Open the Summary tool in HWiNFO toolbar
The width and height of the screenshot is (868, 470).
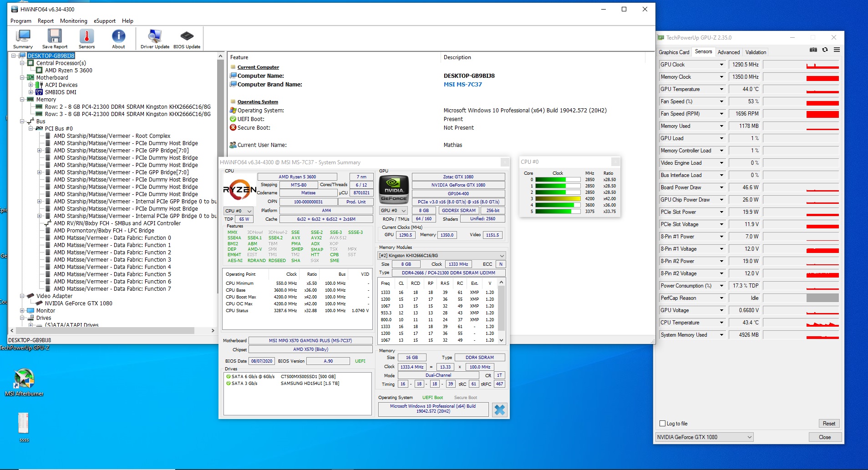coord(23,39)
